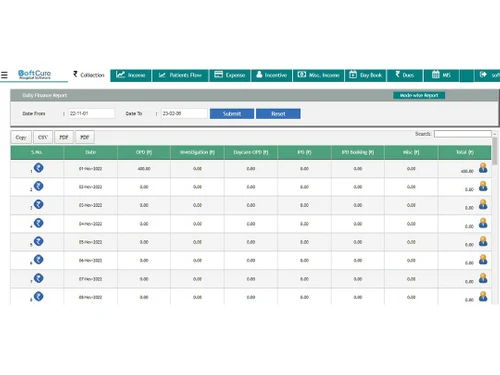Viewport: 500px width, 375px height.
Task: Open the user icon in the 08-Nov-2022 row
Action: 483,296
